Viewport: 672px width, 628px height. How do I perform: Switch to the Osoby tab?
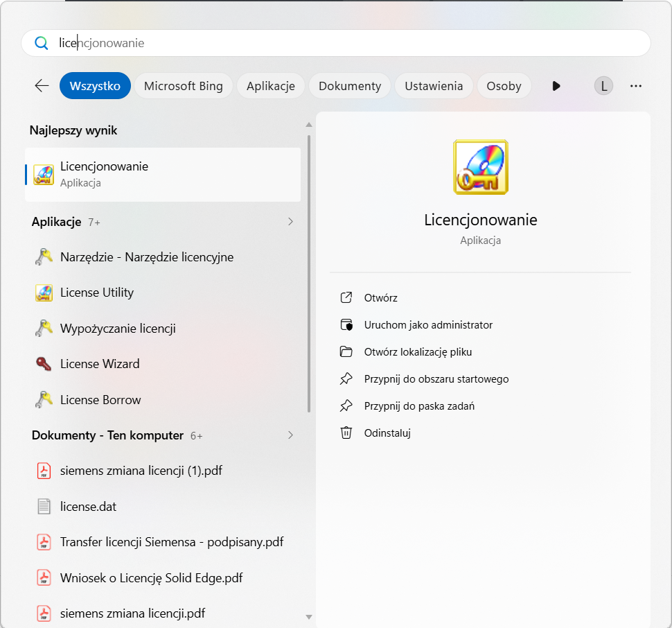(x=504, y=86)
